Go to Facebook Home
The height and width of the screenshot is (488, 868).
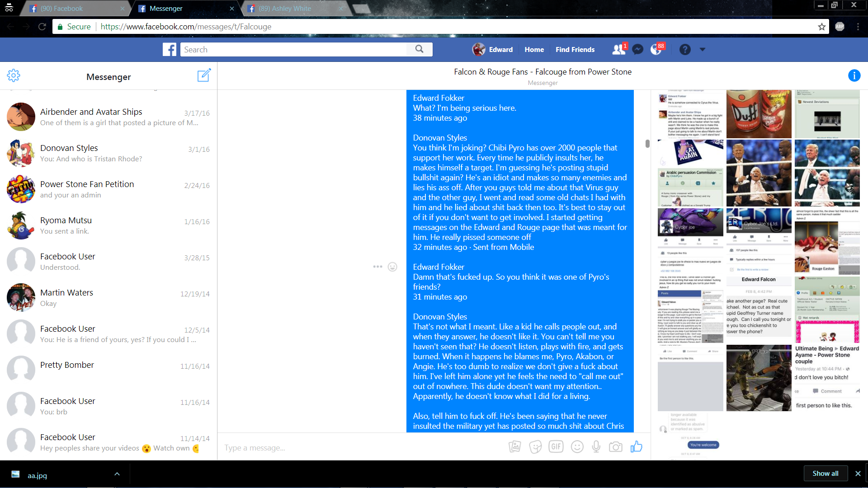point(534,50)
